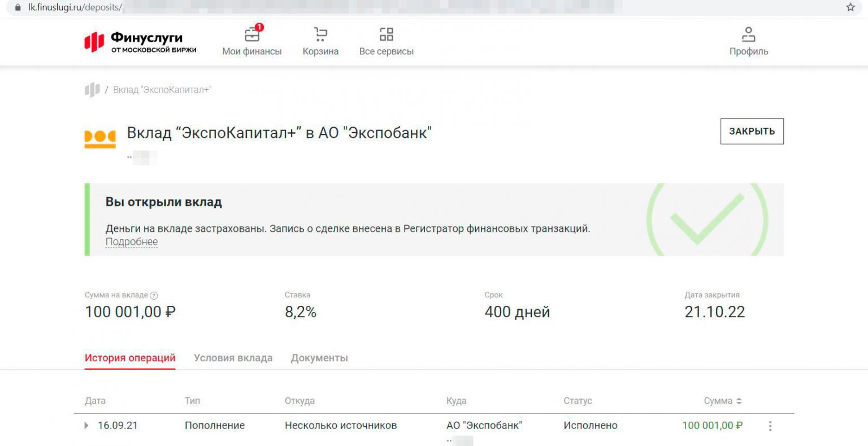This screenshot has width=868, height=446.
Task: Click the Тип column header
Action: (x=192, y=401)
